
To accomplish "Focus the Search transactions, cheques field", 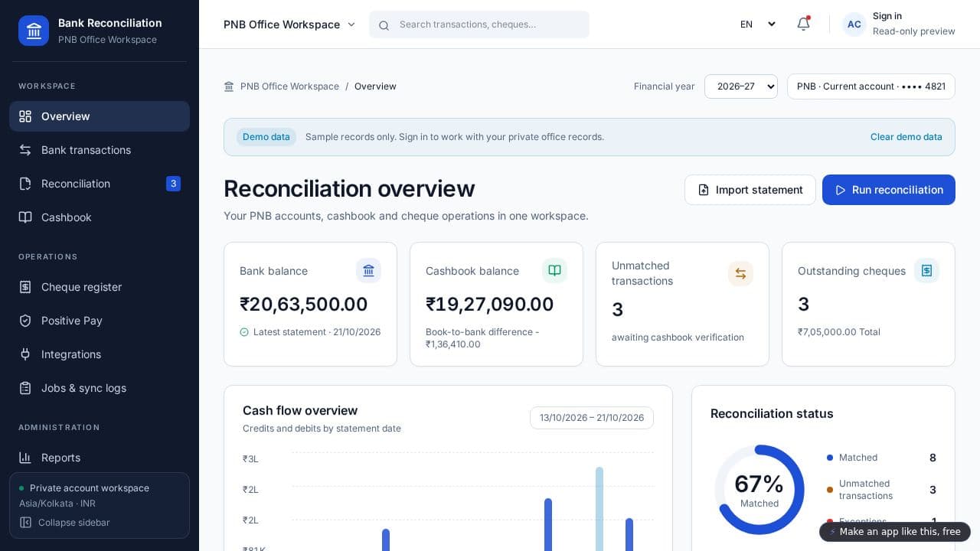I will point(479,24).
